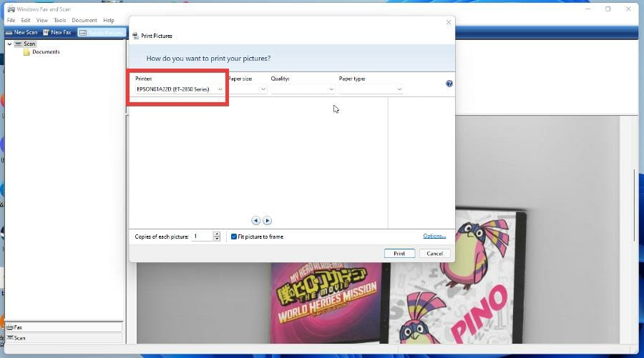This screenshot has height=358, width=644.
Task: Minimize the Windows Fax and Scan window
Action: pos(588,9)
